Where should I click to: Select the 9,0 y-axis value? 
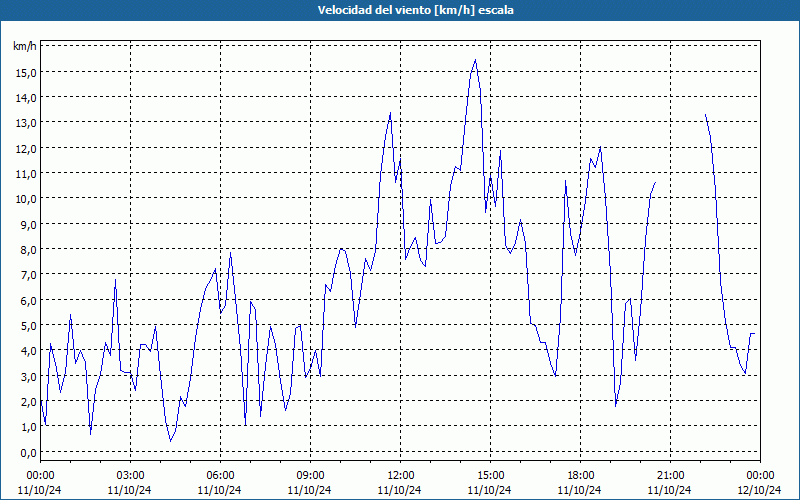click(x=28, y=224)
